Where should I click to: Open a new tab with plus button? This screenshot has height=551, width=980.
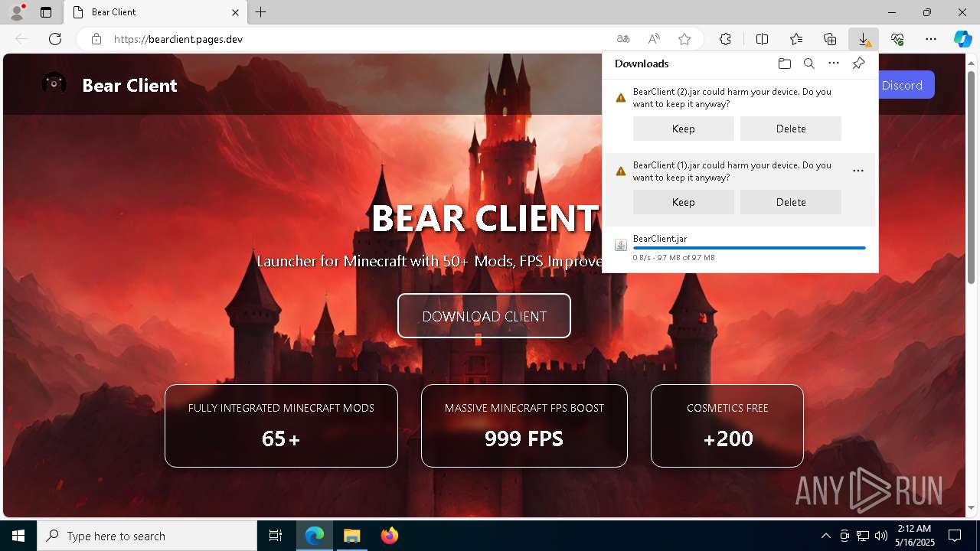tap(261, 12)
